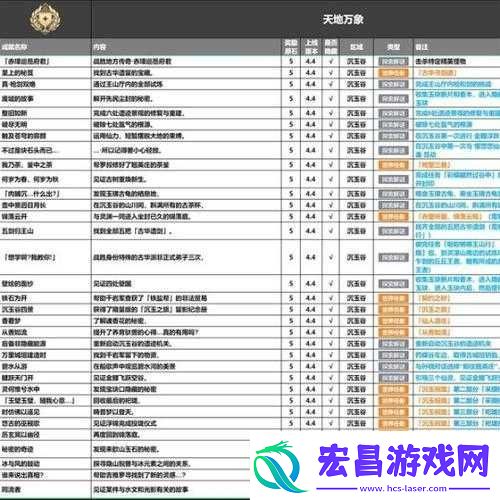Click the gray type tag in 整旧如新 row
This screenshot has height=500, width=500.
(x=393, y=113)
